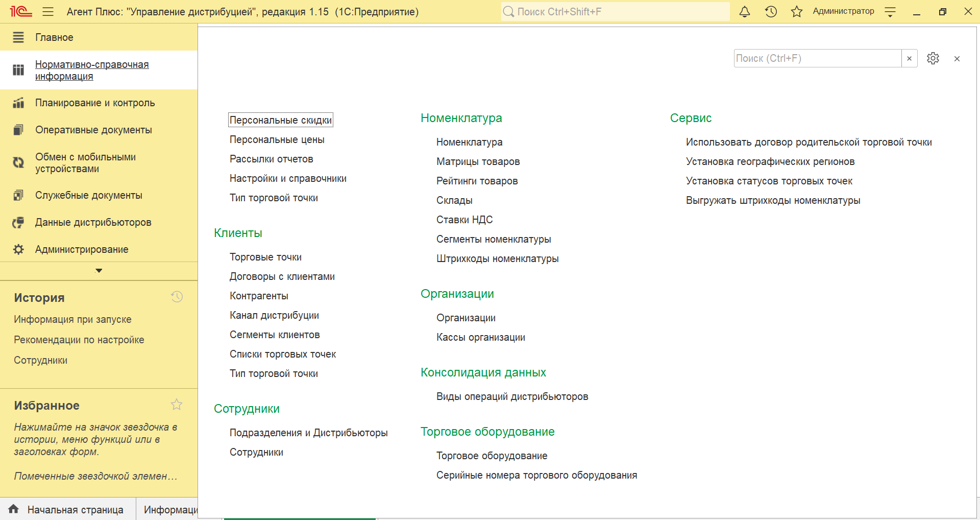
Task: Click the Планирование и контроль chart icon
Action: point(18,103)
